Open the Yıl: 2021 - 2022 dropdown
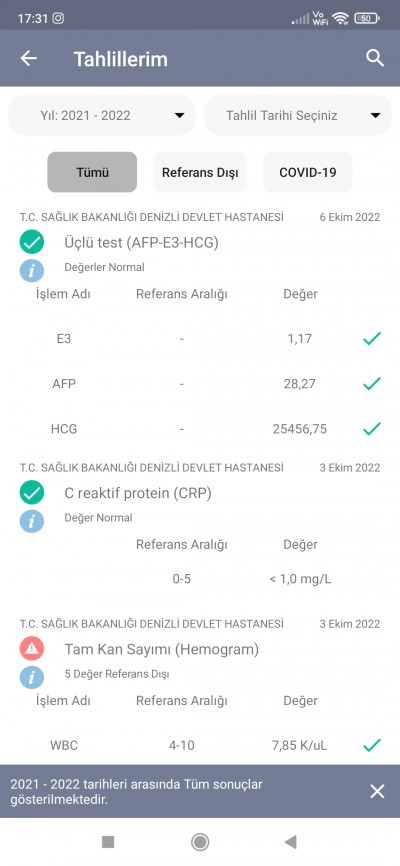This screenshot has height=866, width=400. 102,115
